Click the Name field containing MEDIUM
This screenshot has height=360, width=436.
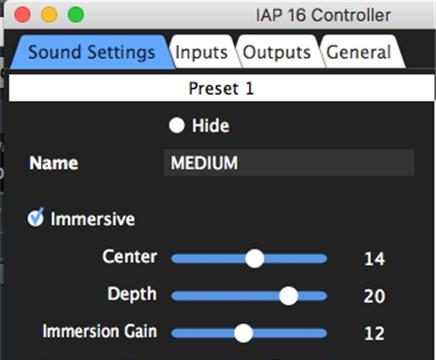tap(289, 163)
